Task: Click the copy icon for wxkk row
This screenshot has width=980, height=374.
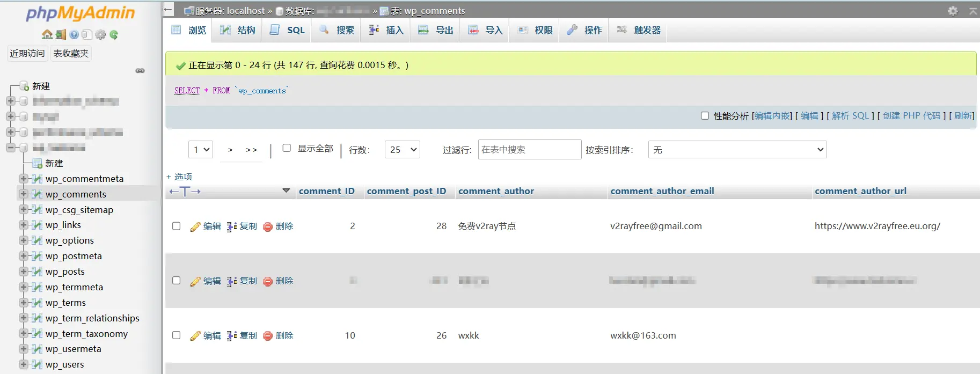Action: pyautogui.click(x=232, y=336)
